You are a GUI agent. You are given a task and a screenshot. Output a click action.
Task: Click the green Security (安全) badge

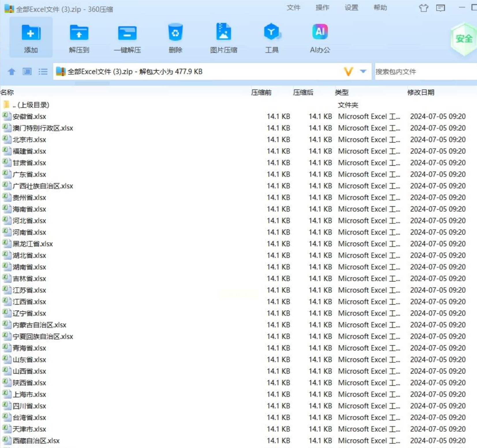coord(463,39)
